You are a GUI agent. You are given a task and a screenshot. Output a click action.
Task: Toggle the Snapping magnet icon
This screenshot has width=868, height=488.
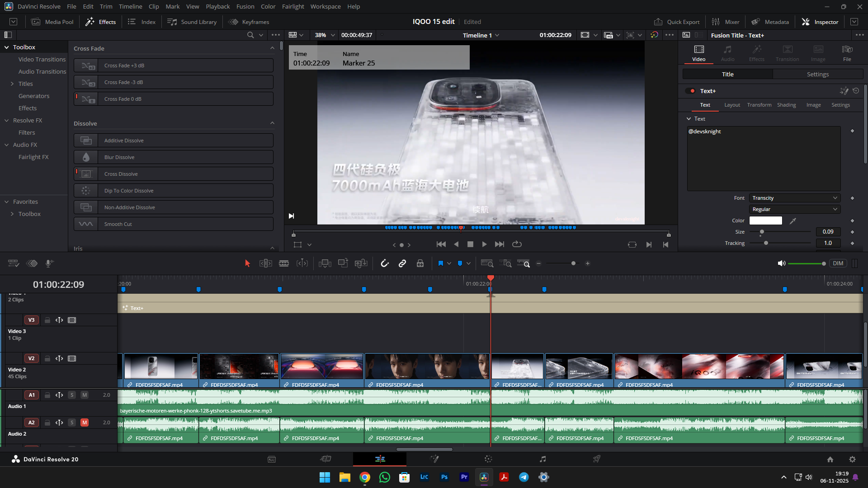(385, 263)
